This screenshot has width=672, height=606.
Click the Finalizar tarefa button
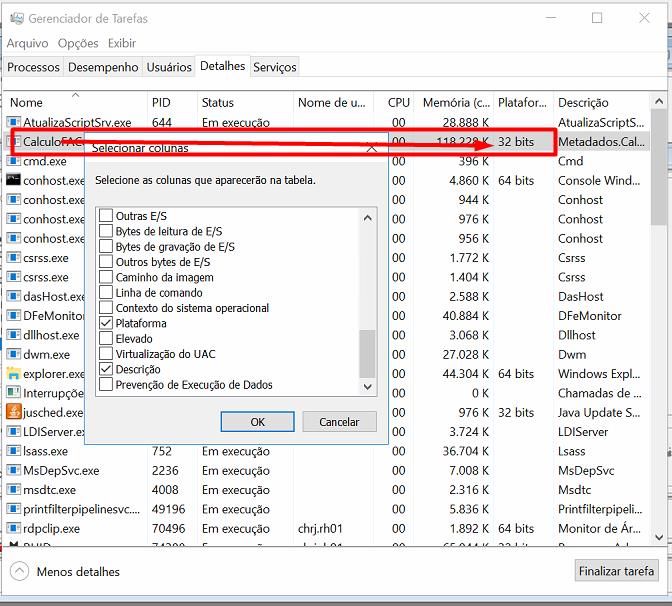tap(617, 572)
